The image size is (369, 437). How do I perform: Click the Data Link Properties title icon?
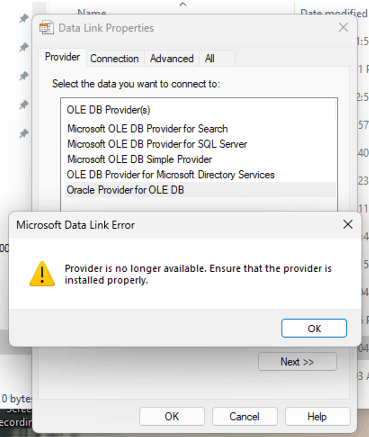46,28
